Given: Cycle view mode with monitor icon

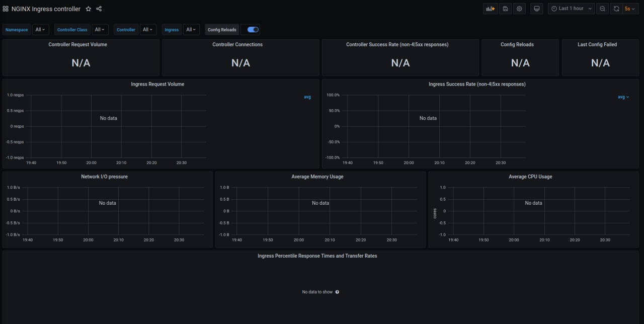Looking at the screenshot, I should (x=537, y=9).
